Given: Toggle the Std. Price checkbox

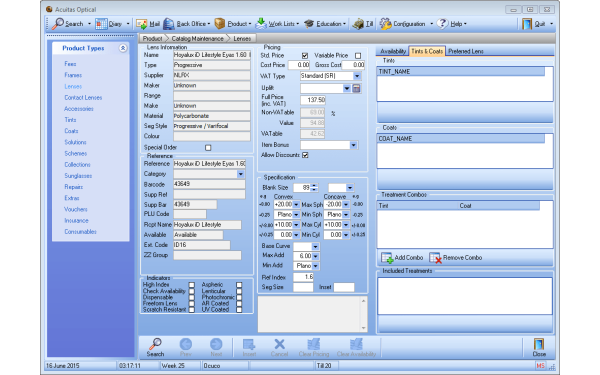Looking at the screenshot, I should click(305, 55).
